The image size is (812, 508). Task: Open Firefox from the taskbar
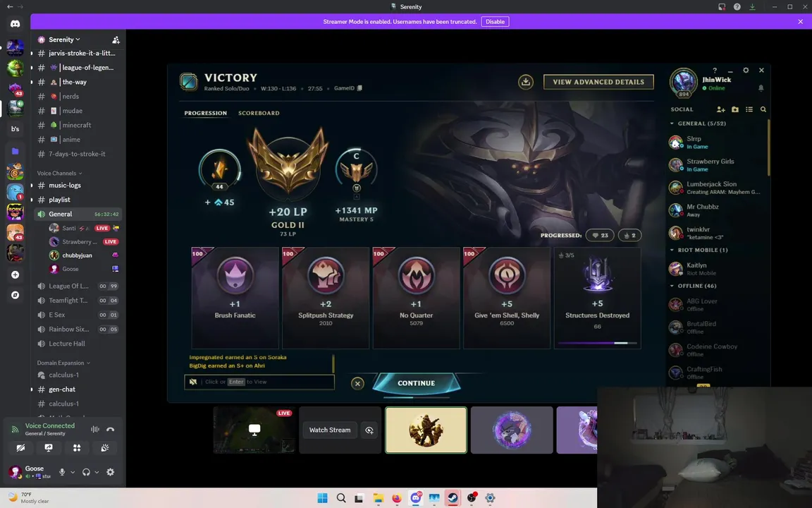(x=397, y=498)
